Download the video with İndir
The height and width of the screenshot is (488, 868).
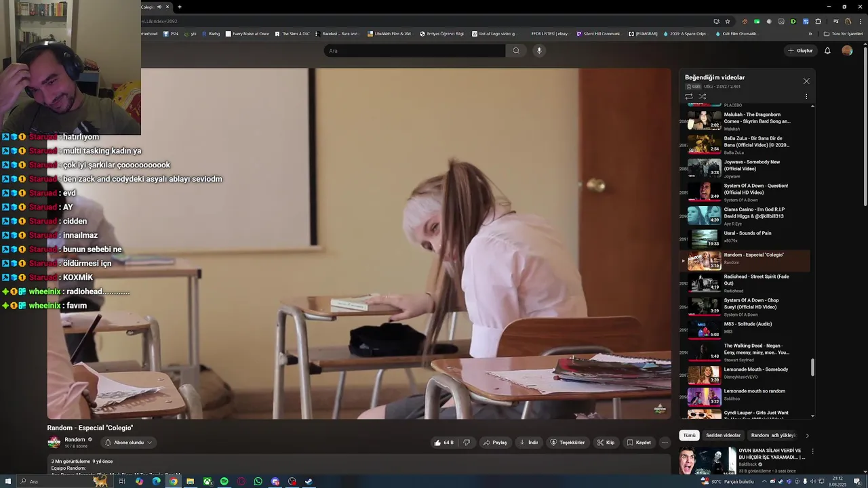click(x=529, y=443)
